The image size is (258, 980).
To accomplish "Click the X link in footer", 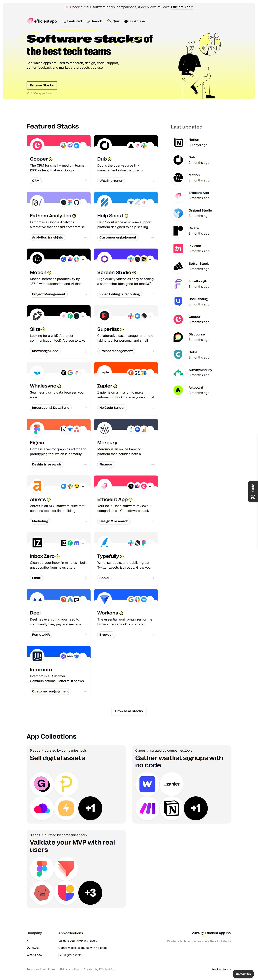I will [x=27, y=940].
